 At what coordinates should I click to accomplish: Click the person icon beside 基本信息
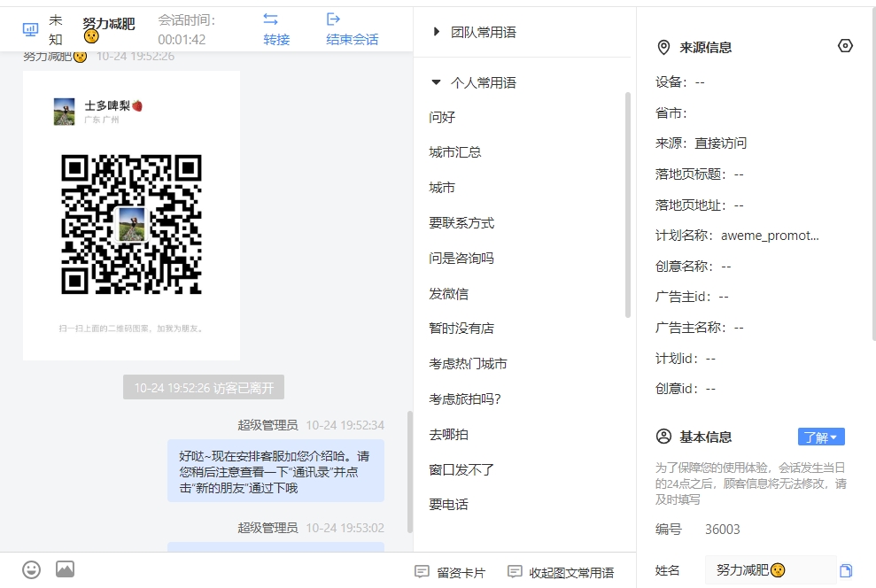coord(663,437)
